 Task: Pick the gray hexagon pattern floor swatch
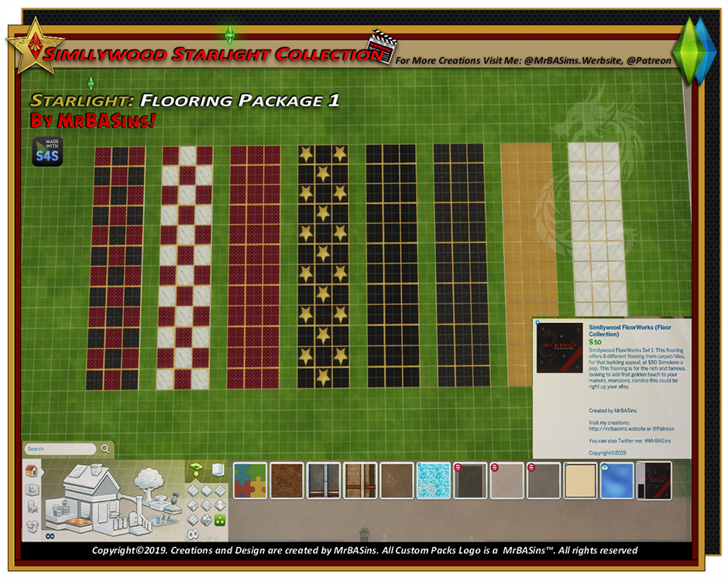click(543, 480)
